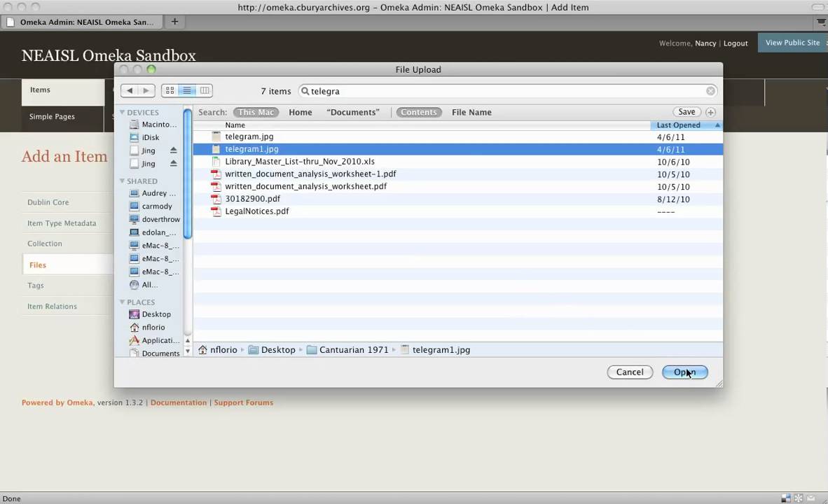Click the telegra search field
828x504 pixels.
507,91
